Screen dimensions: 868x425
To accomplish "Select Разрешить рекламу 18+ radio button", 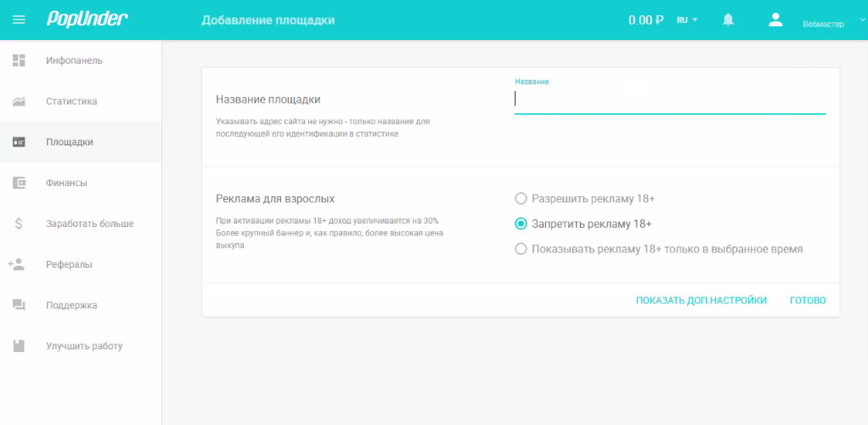I will [x=521, y=198].
